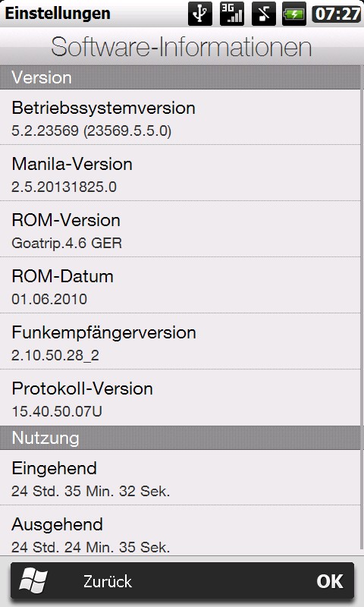Tap the muted sound profile icon

[263, 14]
